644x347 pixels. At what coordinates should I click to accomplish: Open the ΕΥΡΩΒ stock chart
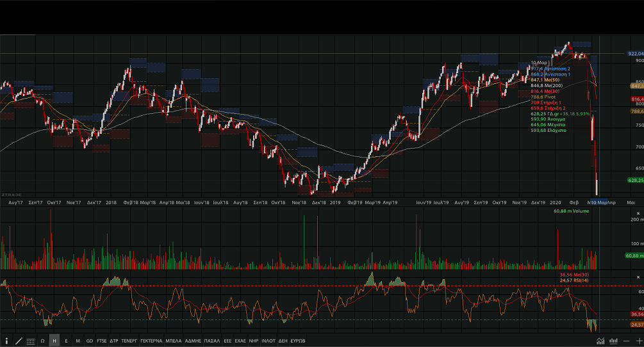[x=298, y=341]
